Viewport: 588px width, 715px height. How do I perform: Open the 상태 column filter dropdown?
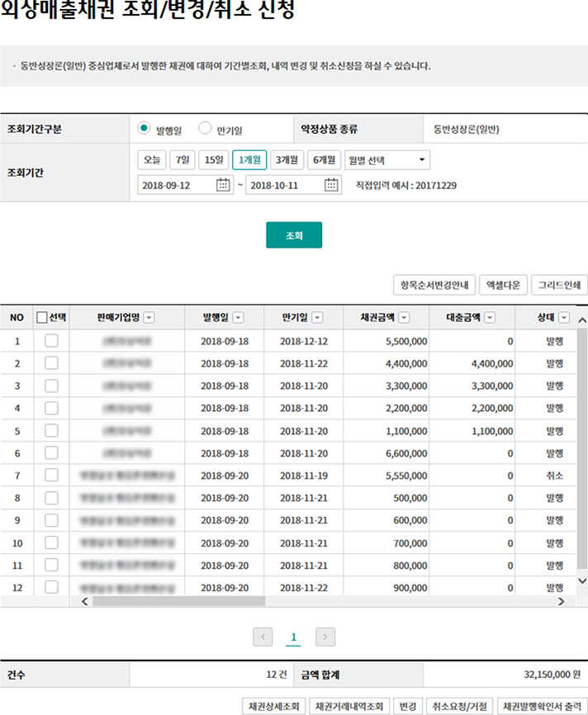click(x=564, y=317)
